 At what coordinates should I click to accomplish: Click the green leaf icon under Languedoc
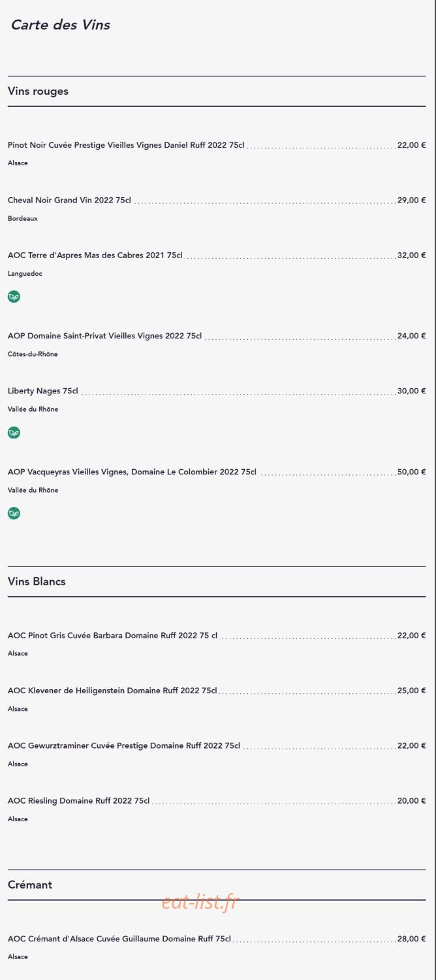(14, 297)
